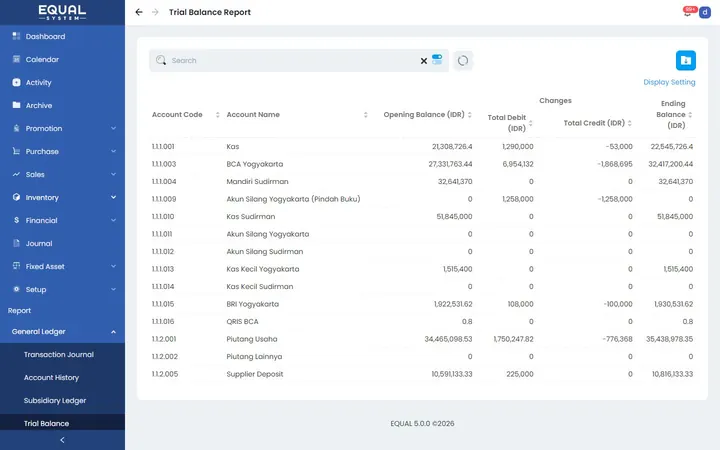Sort by Account Name column arrows
The height and width of the screenshot is (450, 720).
coord(366,115)
